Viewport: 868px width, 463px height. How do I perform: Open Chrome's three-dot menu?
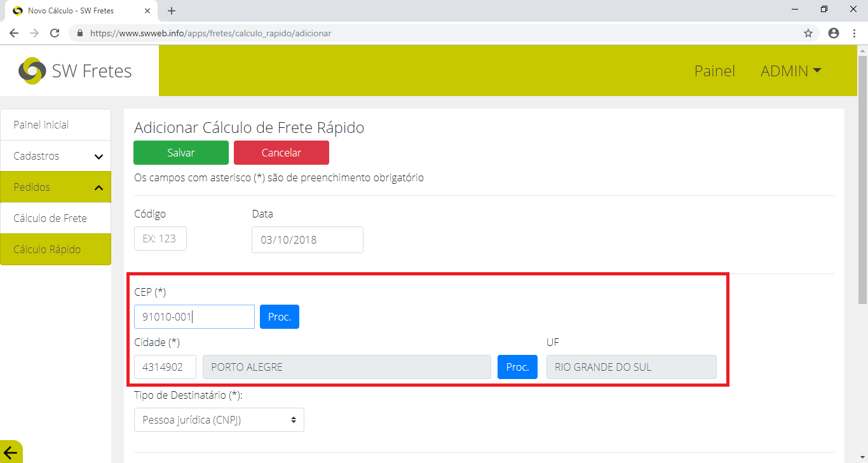click(854, 33)
